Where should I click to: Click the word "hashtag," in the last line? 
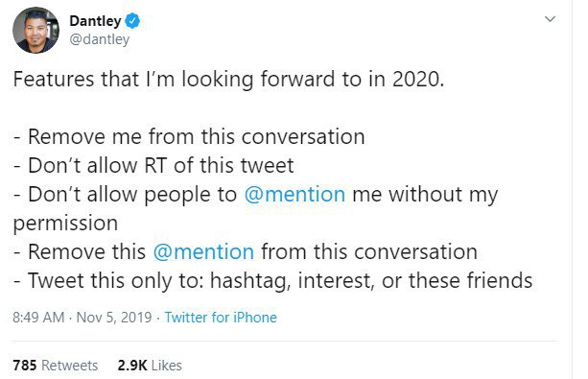[250, 281]
